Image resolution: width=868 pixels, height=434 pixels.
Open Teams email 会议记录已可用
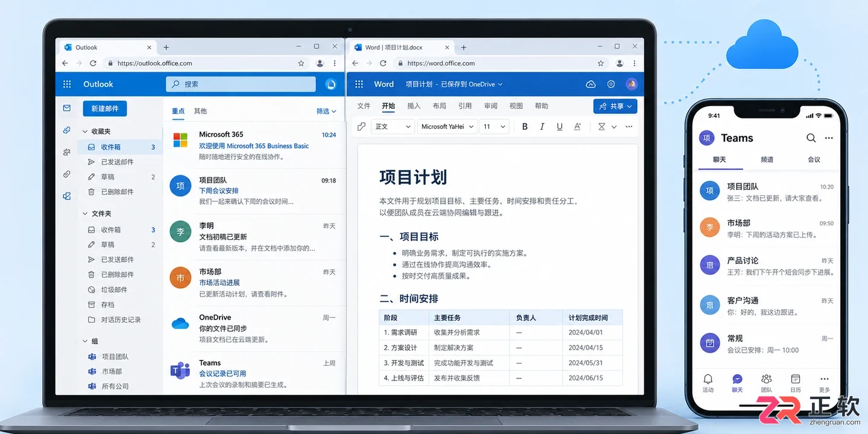(x=254, y=374)
